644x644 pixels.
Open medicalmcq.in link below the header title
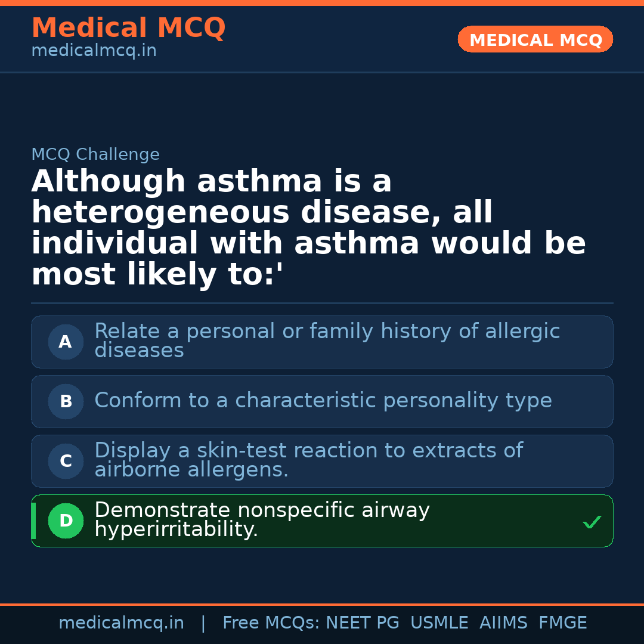point(94,51)
